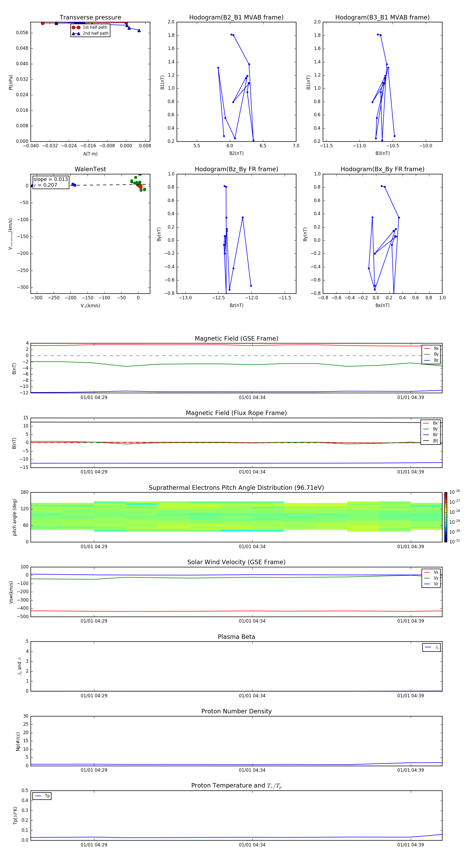Click '01/01 04:39' tick under velocity plot
The width and height of the screenshot is (473, 868).
point(410,621)
